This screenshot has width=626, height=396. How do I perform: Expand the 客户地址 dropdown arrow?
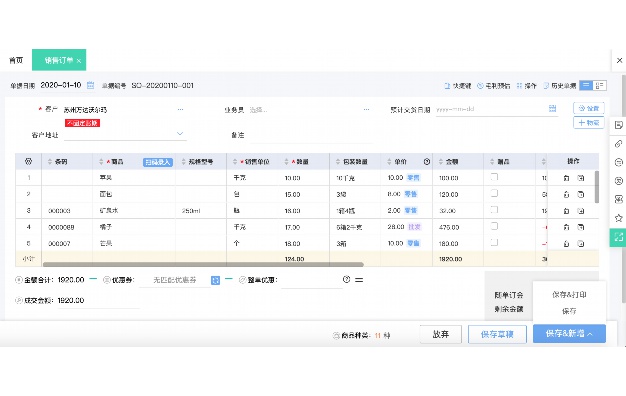tap(180, 134)
